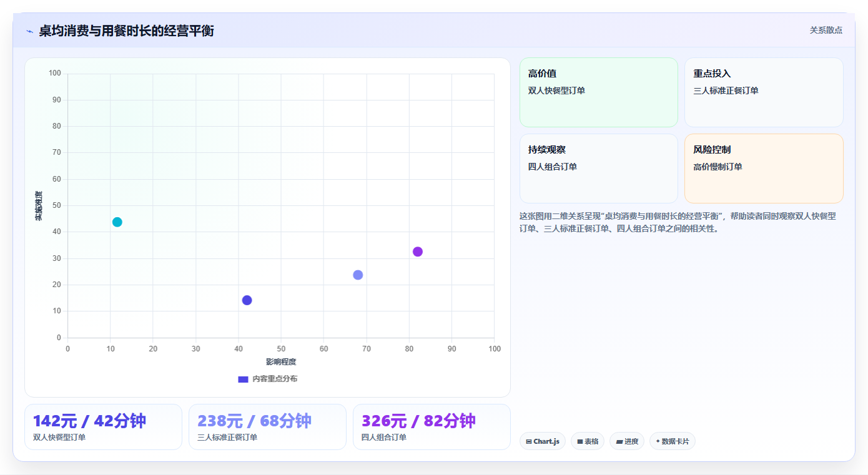Click the y-axis tick value 100
This screenshot has height=475, width=868.
tap(55, 74)
